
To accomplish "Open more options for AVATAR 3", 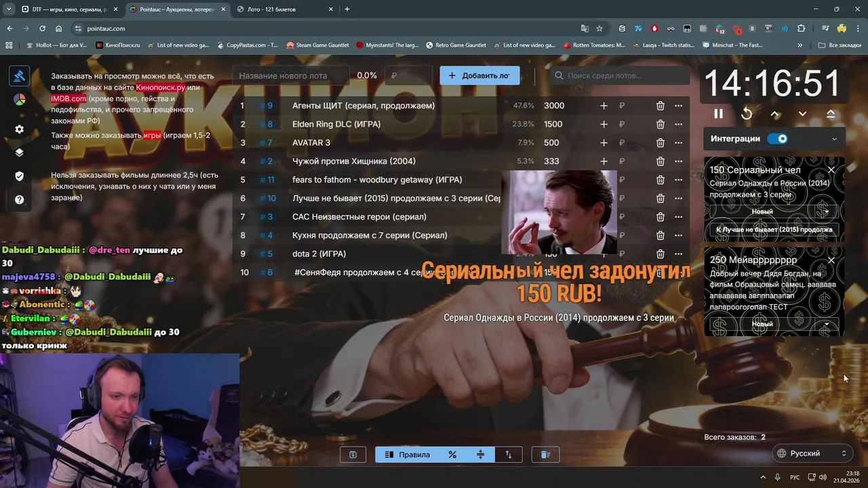I will (x=678, y=143).
